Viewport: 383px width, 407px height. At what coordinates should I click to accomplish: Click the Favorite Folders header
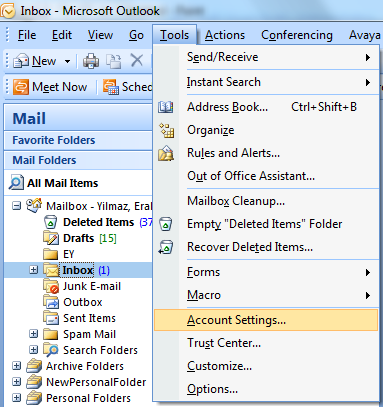pos(79,140)
